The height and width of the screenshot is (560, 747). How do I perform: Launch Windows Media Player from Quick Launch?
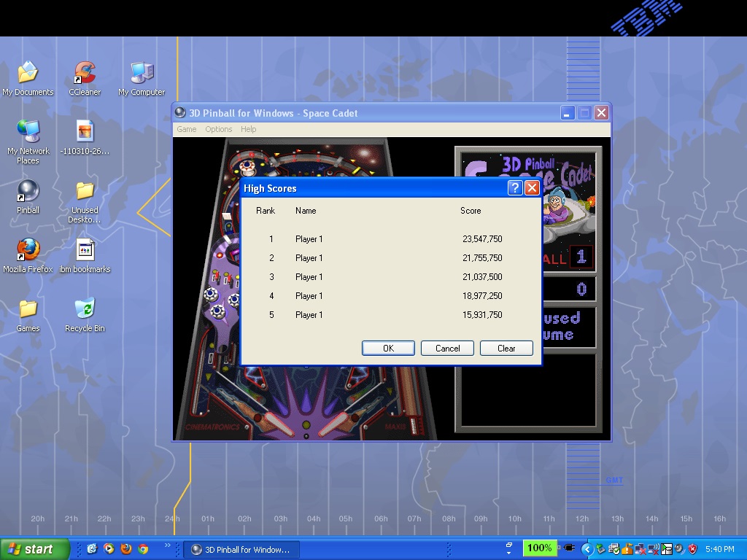(109, 549)
